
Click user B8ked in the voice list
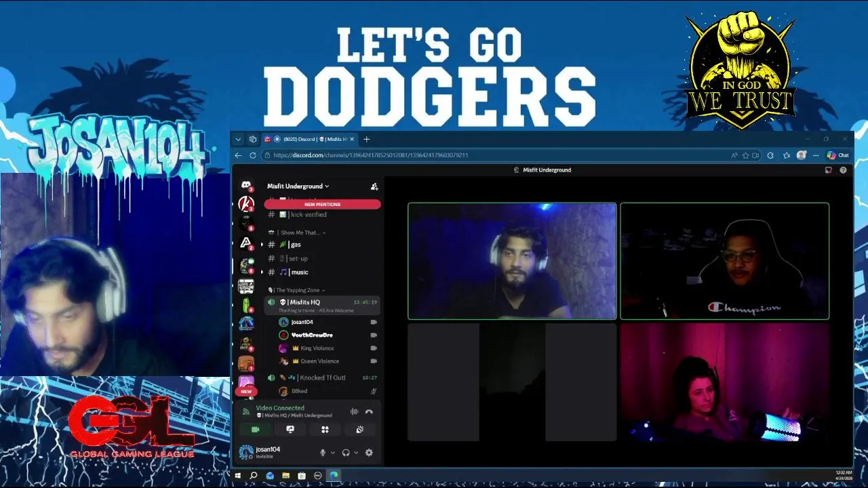(x=328, y=391)
